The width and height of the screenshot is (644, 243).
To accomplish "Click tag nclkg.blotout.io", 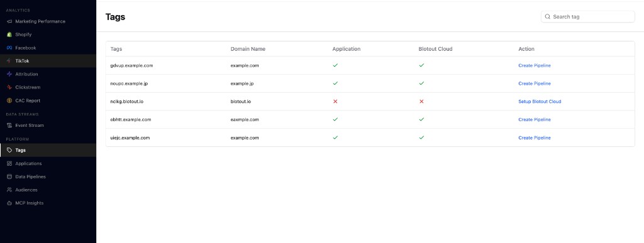I will (127, 102).
